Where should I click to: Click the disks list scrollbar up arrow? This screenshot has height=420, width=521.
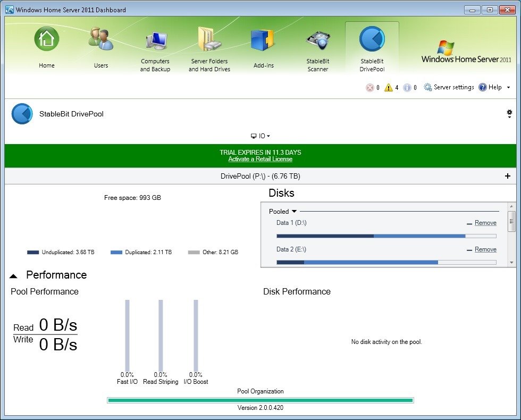tap(511, 207)
